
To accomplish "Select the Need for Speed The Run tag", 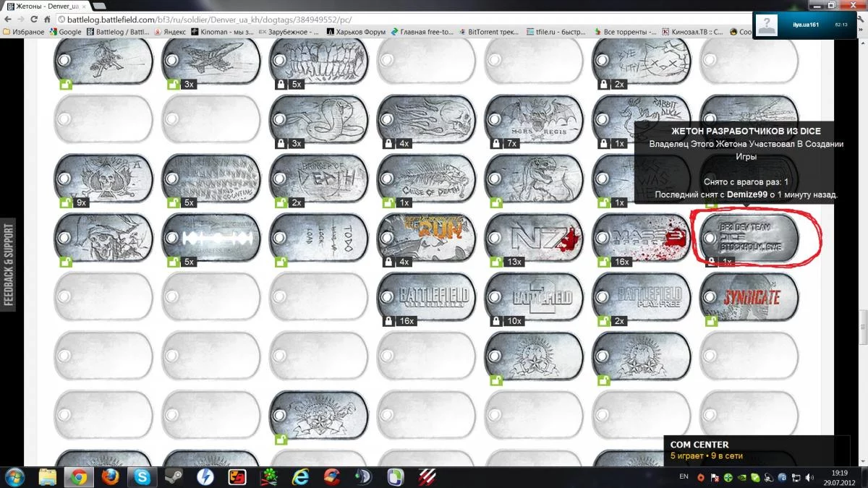I will click(x=426, y=237).
